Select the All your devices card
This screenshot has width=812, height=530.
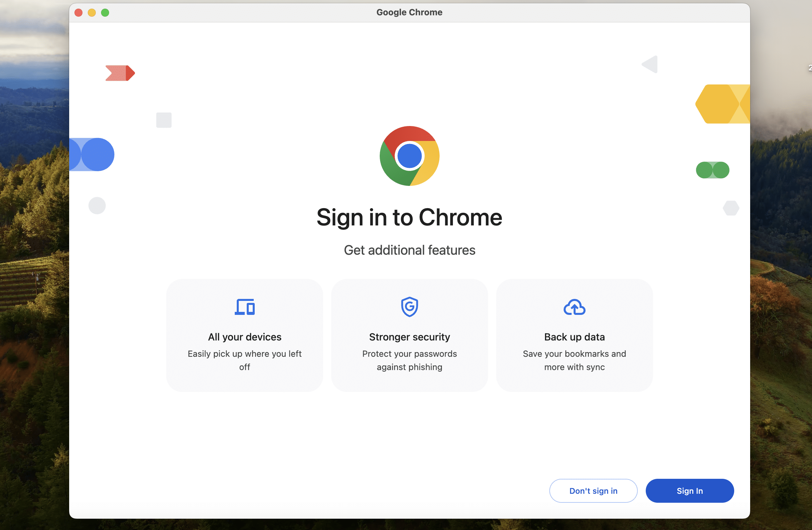(x=245, y=335)
